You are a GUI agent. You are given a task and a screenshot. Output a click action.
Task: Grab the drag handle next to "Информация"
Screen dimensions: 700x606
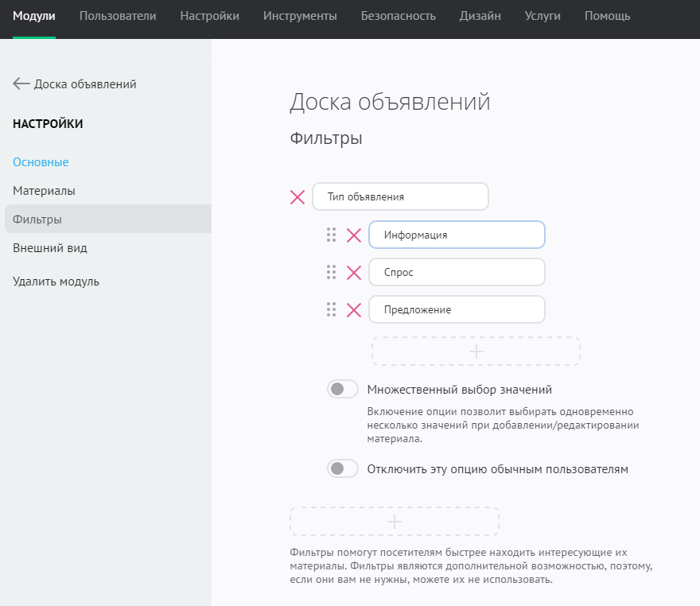click(331, 235)
